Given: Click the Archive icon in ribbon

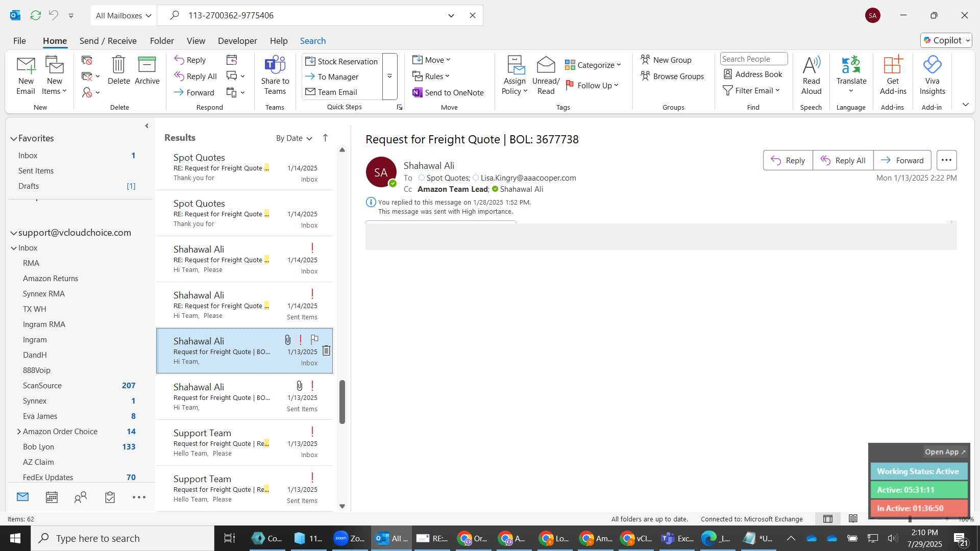Looking at the screenshot, I should pos(147,70).
